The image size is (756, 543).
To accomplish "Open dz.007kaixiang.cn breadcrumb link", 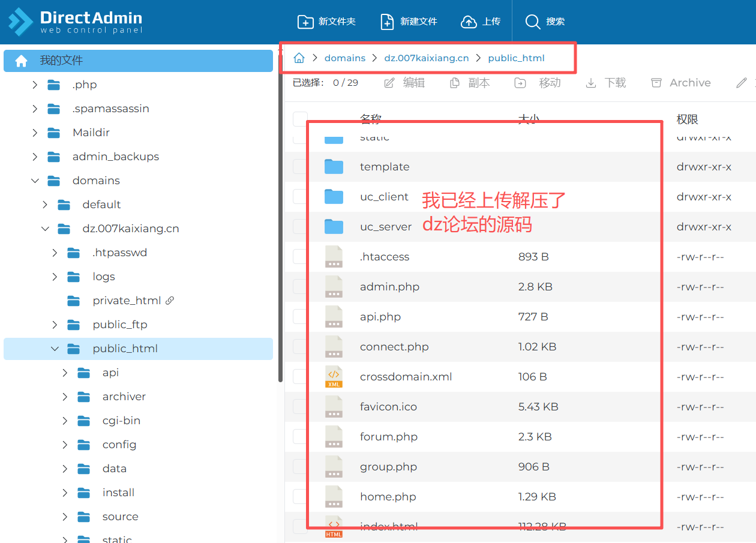I will [427, 58].
